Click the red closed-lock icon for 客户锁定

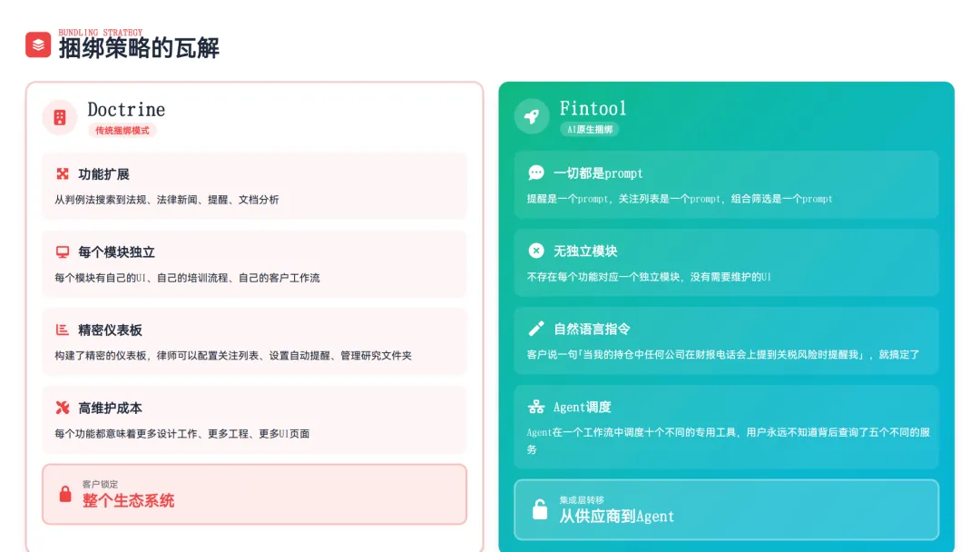65,494
